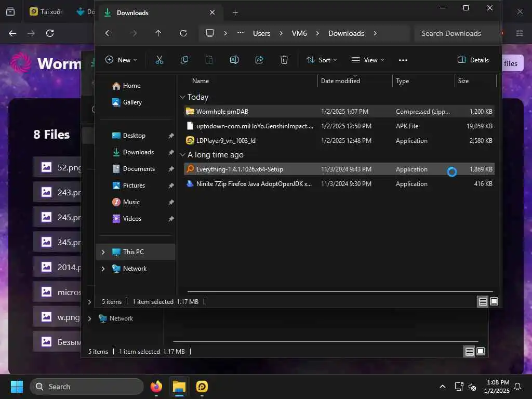
Task: Open File Explorer from the taskbar
Action: (x=179, y=387)
